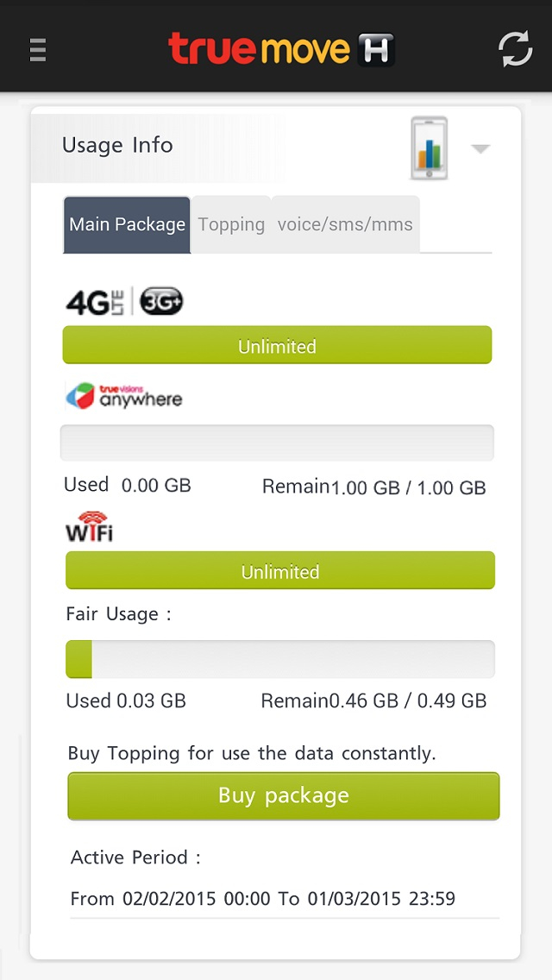Collapse the Usage Info dropdown arrow

pos(480,149)
